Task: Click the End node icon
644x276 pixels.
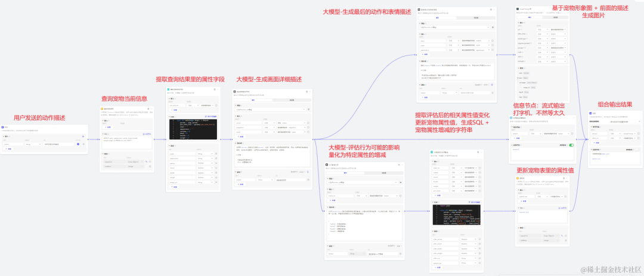Action: point(590,113)
